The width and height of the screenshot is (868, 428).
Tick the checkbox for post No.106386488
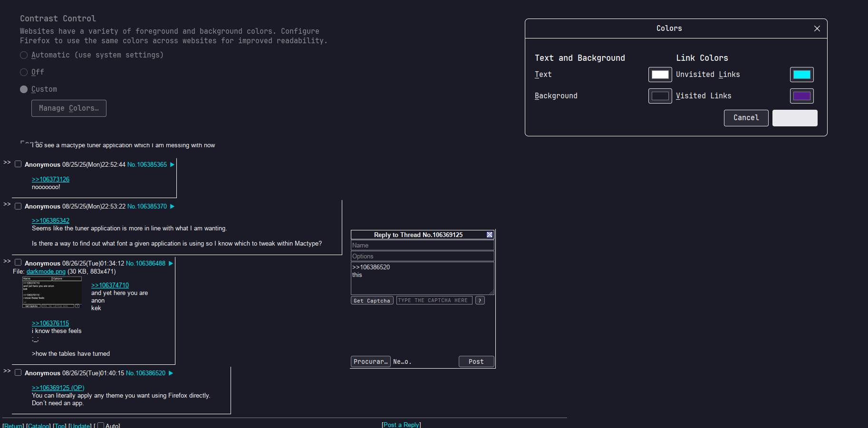pos(18,262)
